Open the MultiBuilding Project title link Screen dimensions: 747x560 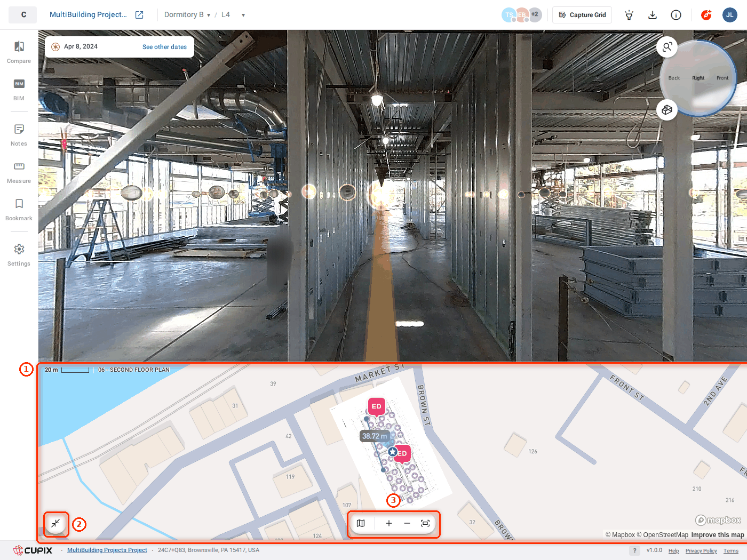pyautogui.click(x=88, y=15)
